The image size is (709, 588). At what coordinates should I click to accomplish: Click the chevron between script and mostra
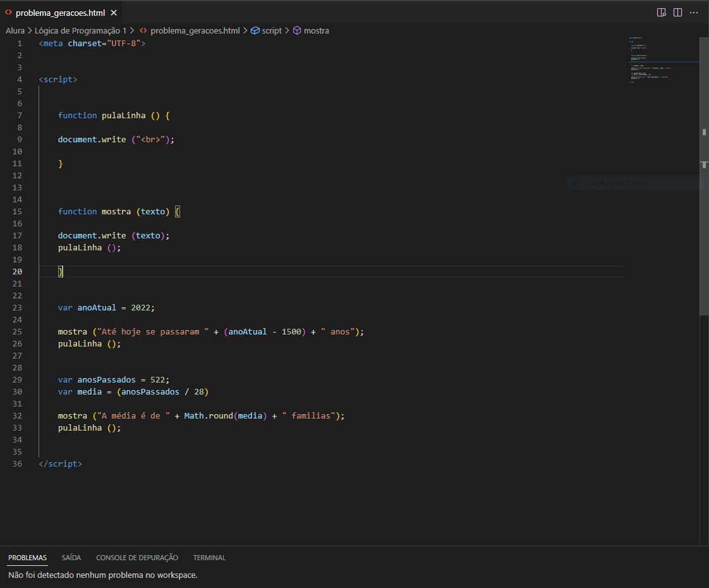287,31
